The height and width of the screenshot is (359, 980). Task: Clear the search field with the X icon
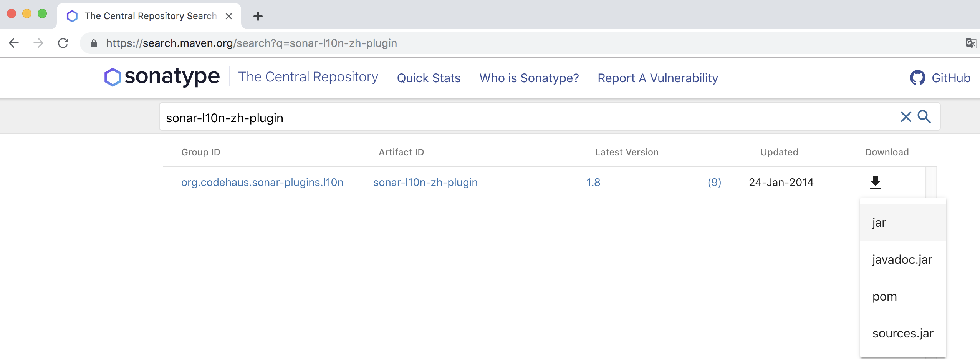pyautogui.click(x=906, y=117)
